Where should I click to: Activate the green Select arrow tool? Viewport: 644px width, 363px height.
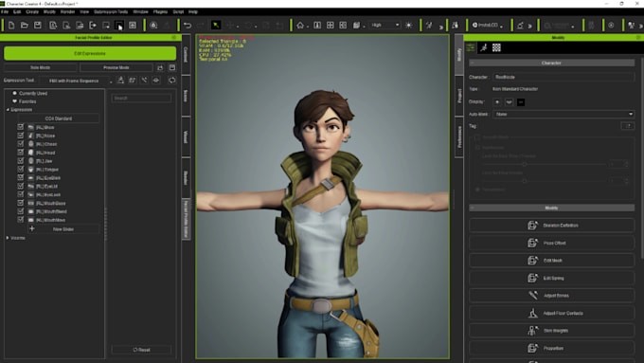[216, 26]
